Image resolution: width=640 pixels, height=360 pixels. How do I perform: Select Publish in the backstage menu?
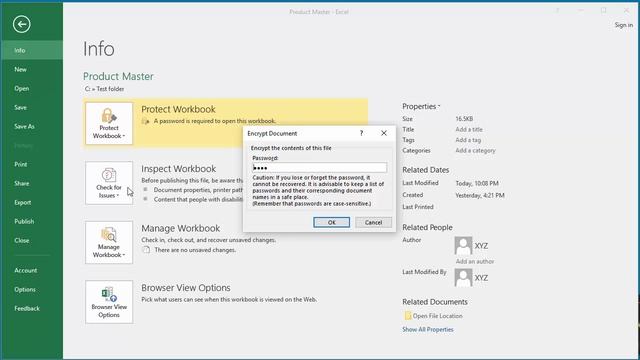pos(32,221)
